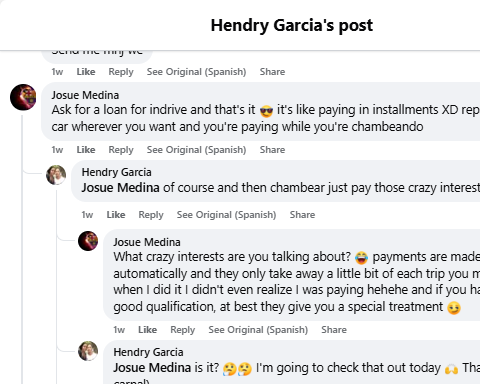This screenshot has width=480, height=384.
Task: Click Hendry Garcia's avatar on the last reply
Action: [x=88, y=351]
